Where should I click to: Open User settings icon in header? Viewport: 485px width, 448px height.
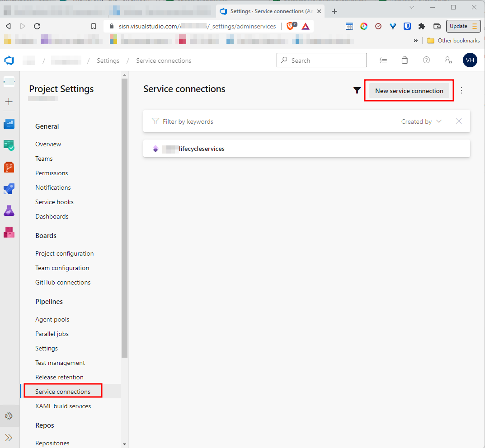tap(448, 60)
